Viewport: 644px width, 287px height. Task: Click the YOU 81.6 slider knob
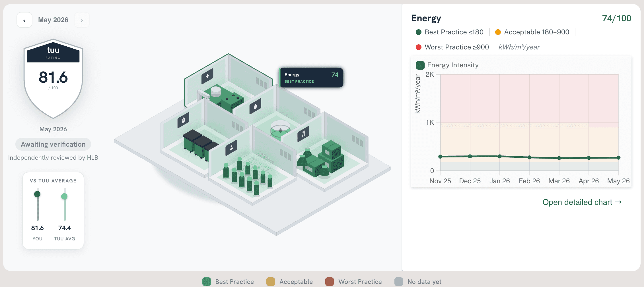(37, 194)
